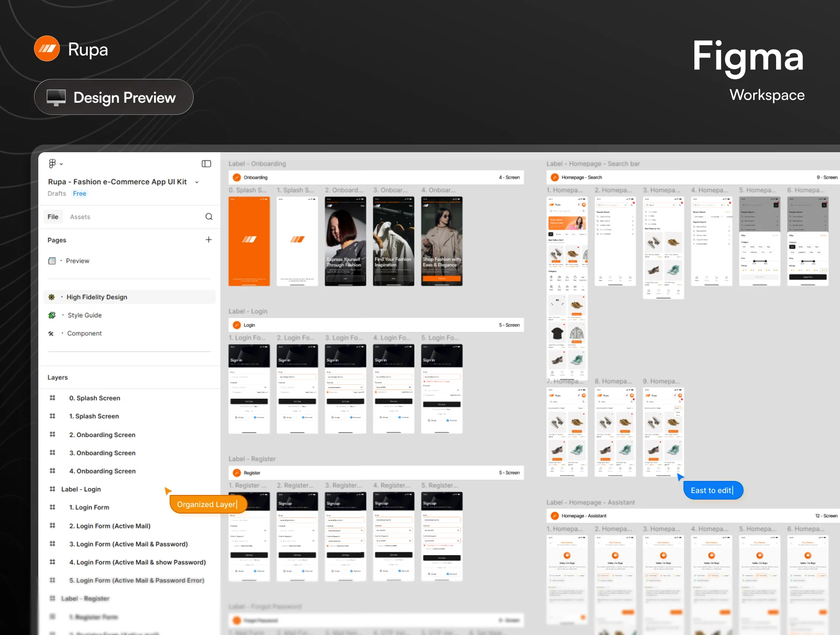Select the 4. Onboarding screen frame
The height and width of the screenshot is (635, 840).
pos(442,241)
